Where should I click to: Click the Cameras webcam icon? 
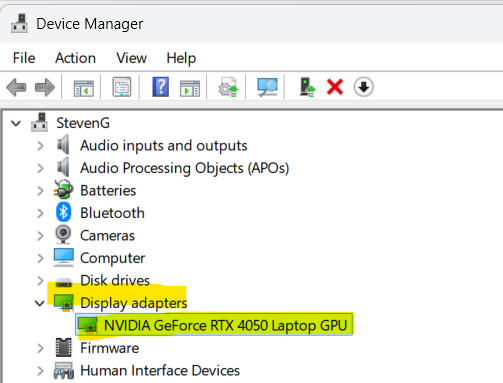click(63, 235)
